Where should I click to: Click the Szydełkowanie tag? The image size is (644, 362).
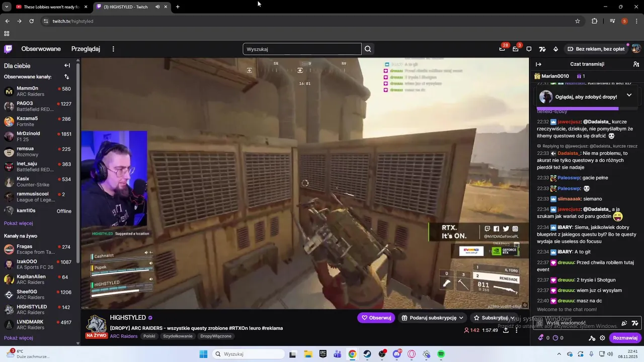(178, 336)
